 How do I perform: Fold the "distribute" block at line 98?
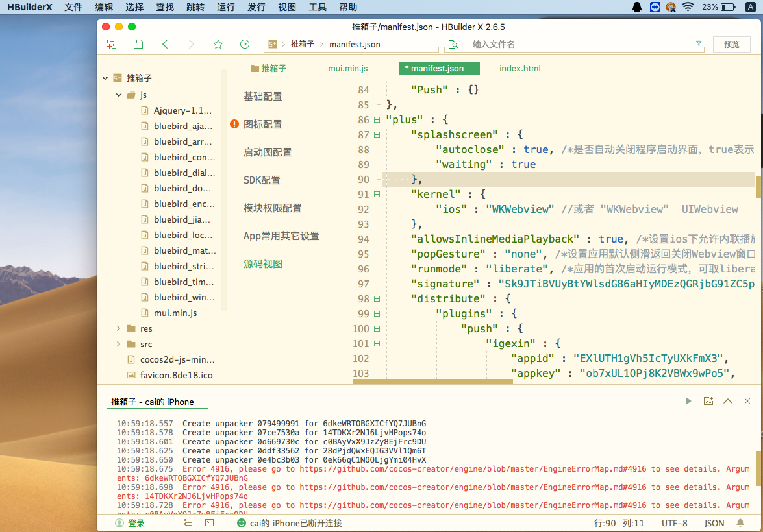(x=377, y=299)
